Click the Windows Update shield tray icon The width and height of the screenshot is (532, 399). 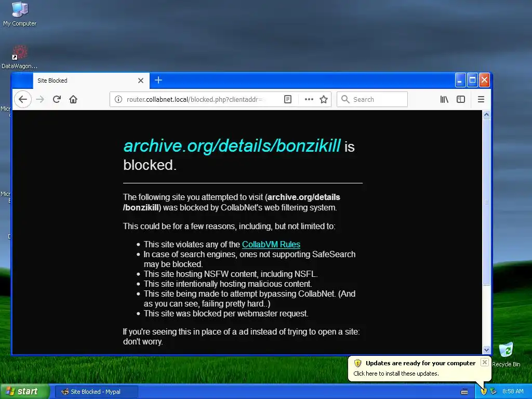(484, 392)
